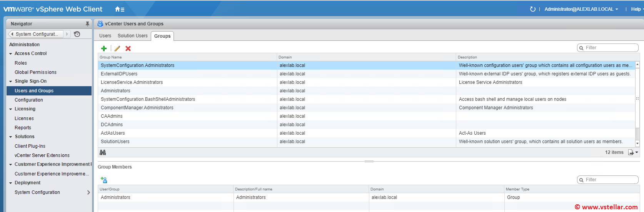Open the export list dropdown icon
The height and width of the screenshot is (212, 644).
coord(633,152)
